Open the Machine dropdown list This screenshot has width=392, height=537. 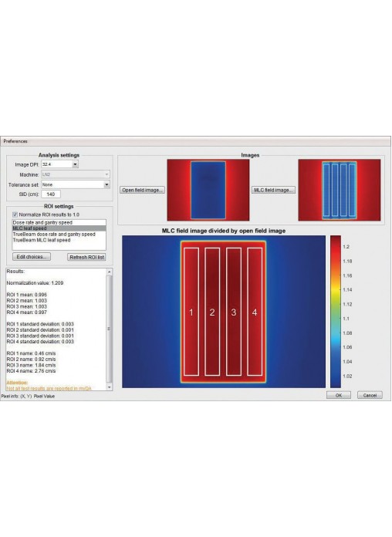(106, 174)
